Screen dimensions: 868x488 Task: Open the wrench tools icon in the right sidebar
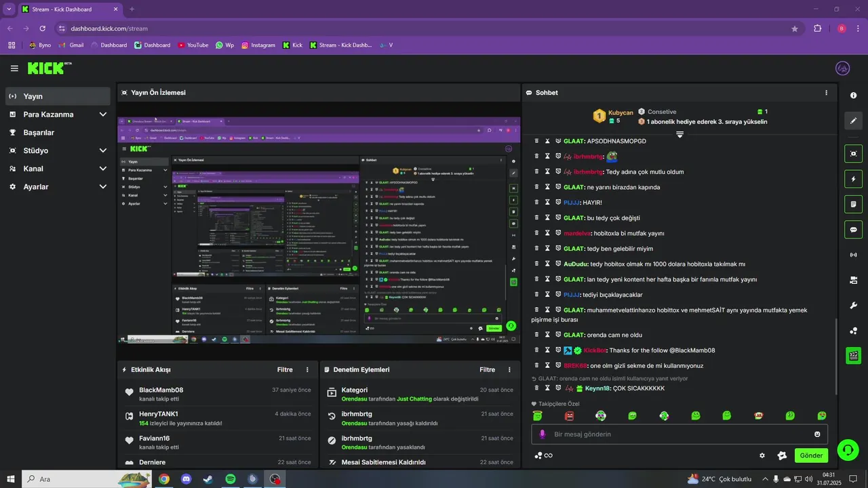[x=854, y=305]
